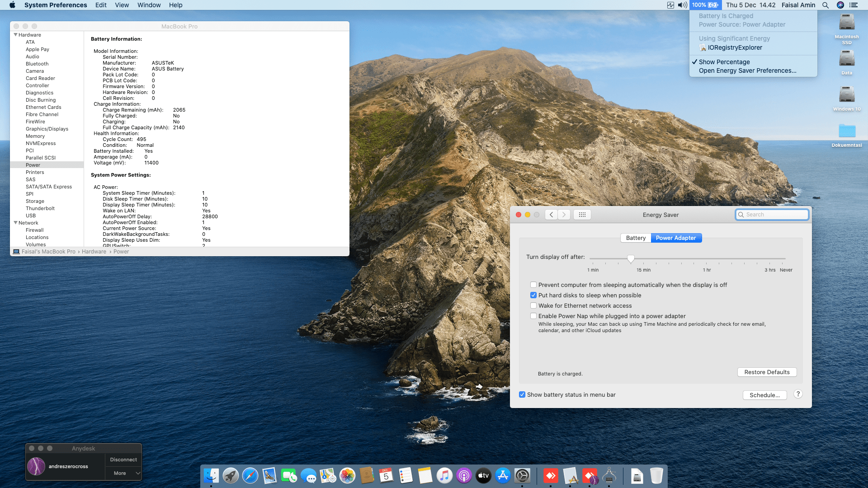Screen dimensions: 868x488
Task: Switch to the Battery tab
Action: pos(636,238)
